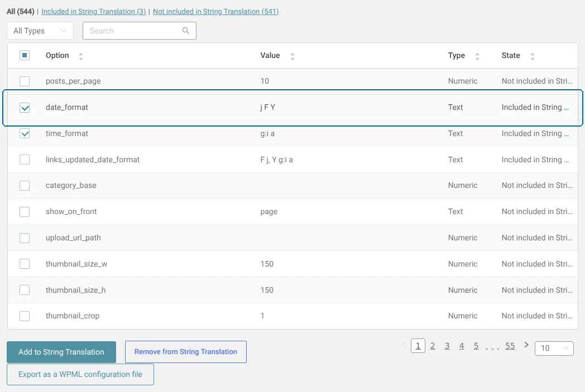
Task: Check the thumbnail_size_h checkbox
Action: (x=25, y=290)
